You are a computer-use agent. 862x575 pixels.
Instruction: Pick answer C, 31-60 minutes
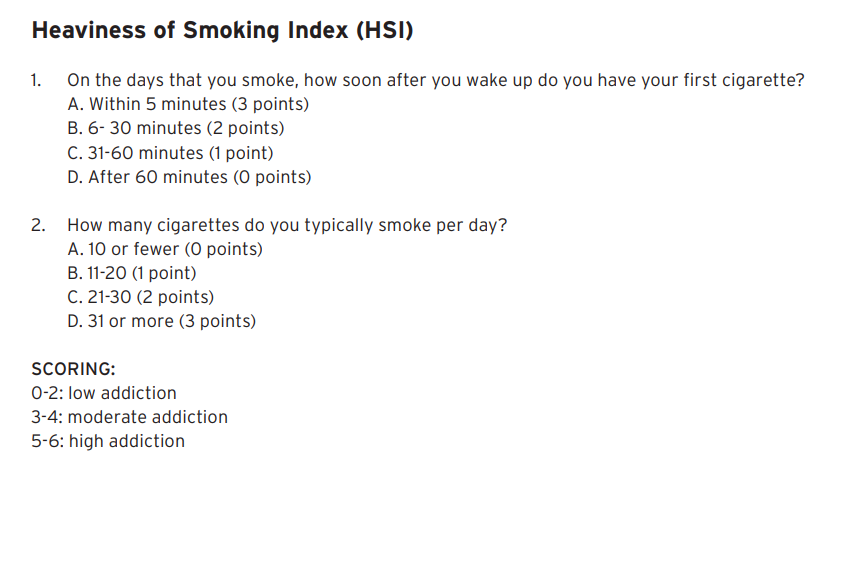(170, 153)
